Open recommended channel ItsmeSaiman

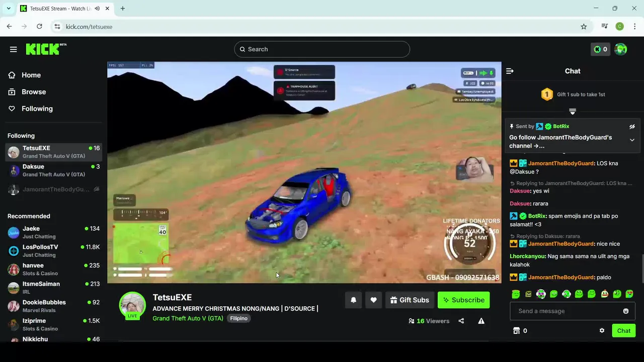click(53, 288)
